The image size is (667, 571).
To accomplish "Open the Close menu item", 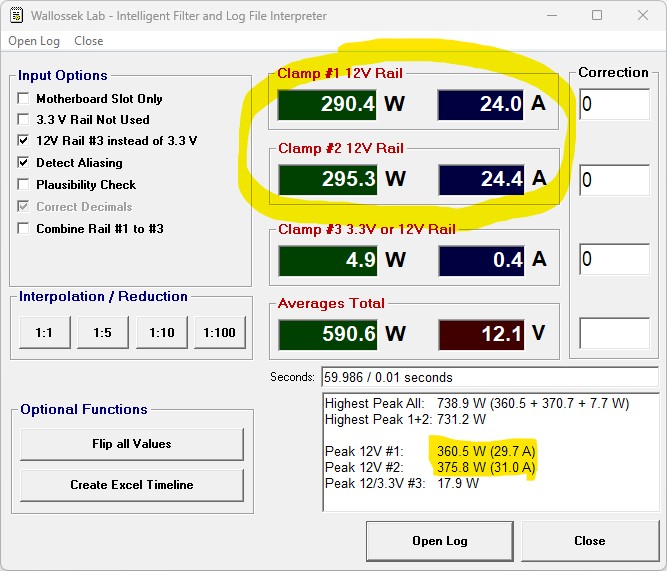I will pyautogui.click(x=88, y=41).
